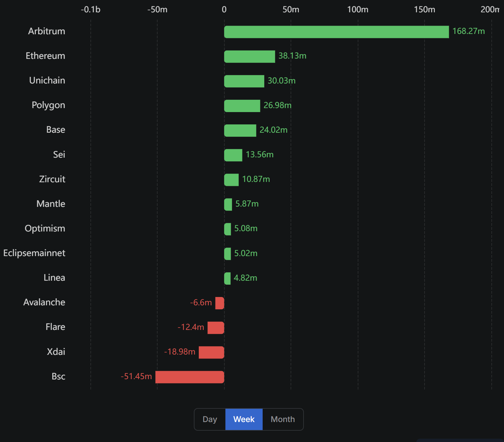Click the Ethereum axis label
The width and height of the screenshot is (504, 442).
point(46,56)
